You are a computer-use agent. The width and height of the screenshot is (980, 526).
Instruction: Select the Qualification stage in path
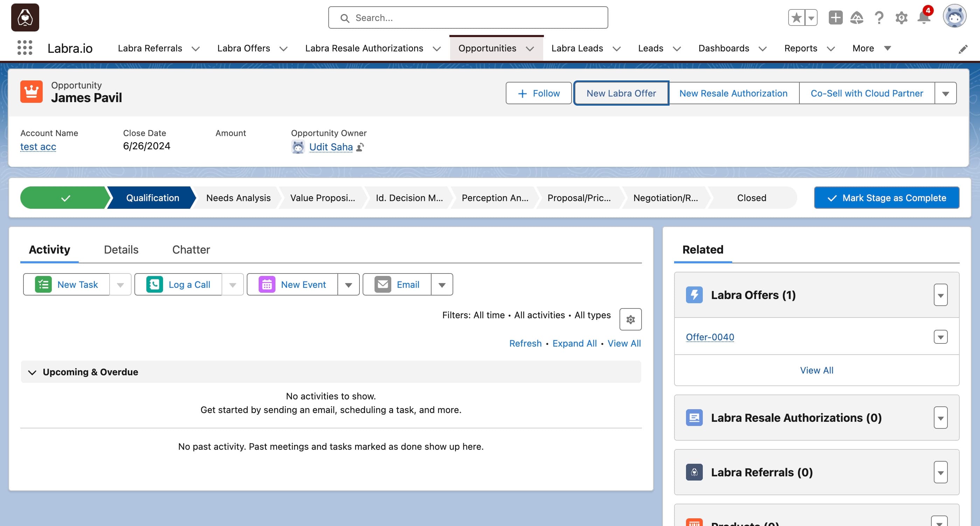click(x=152, y=198)
